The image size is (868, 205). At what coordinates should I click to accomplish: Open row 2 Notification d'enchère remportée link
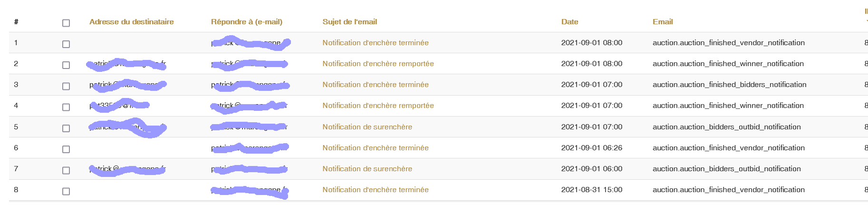[x=378, y=64]
